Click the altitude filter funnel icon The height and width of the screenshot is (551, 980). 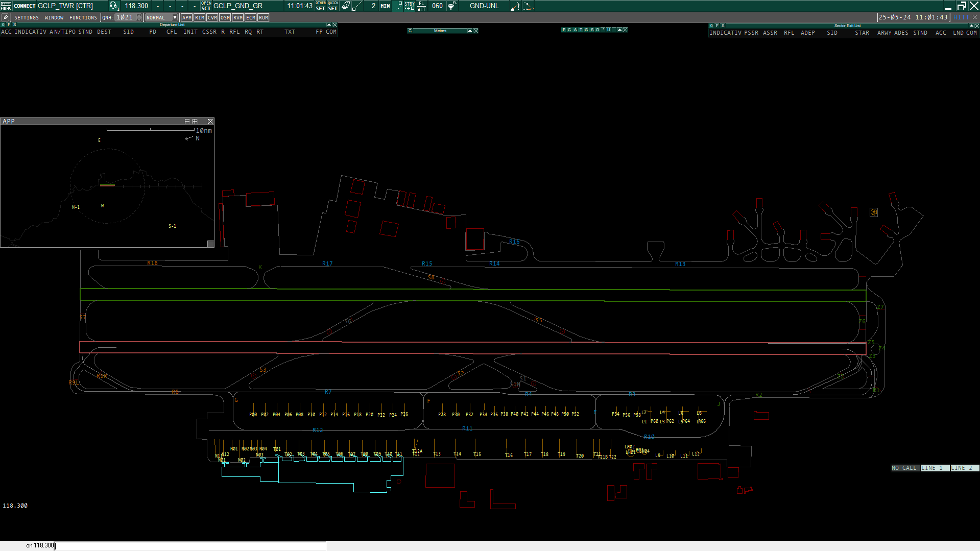click(x=452, y=6)
